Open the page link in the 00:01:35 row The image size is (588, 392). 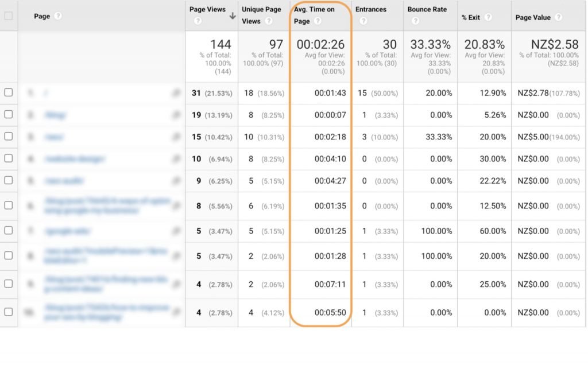click(107, 205)
